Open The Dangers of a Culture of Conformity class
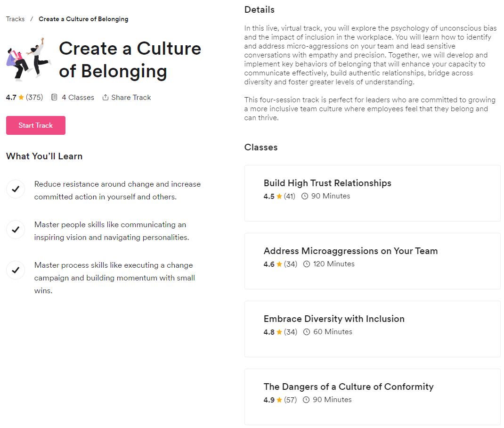 (x=349, y=387)
